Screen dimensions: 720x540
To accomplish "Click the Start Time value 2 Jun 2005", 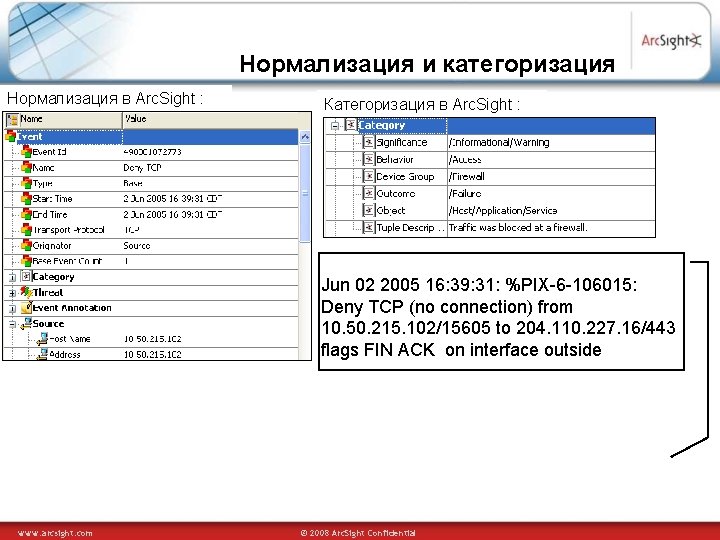I will (173, 199).
